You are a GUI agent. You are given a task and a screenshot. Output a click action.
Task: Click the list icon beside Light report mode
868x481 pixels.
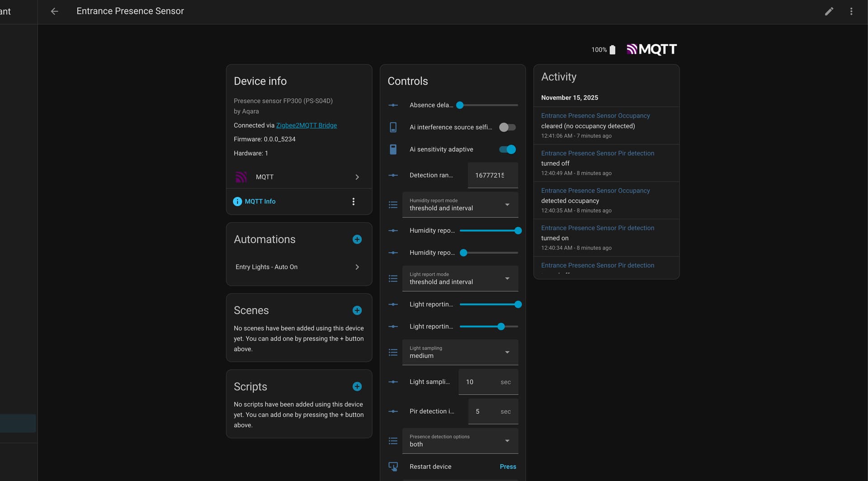[x=393, y=278]
